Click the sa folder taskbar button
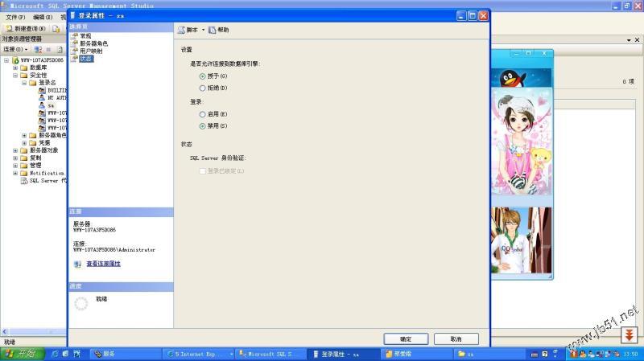This screenshot has width=644, height=361. pyautogui.click(x=489, y=354)
